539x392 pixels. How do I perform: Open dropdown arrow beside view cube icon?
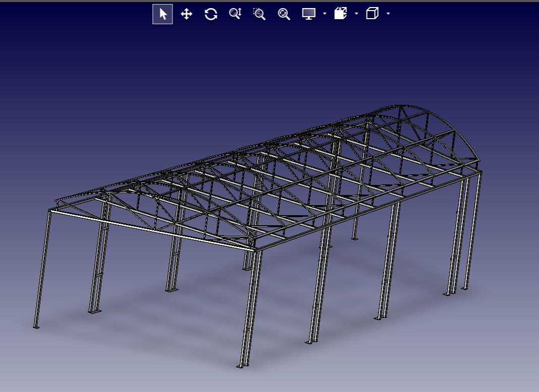point(388,14)
